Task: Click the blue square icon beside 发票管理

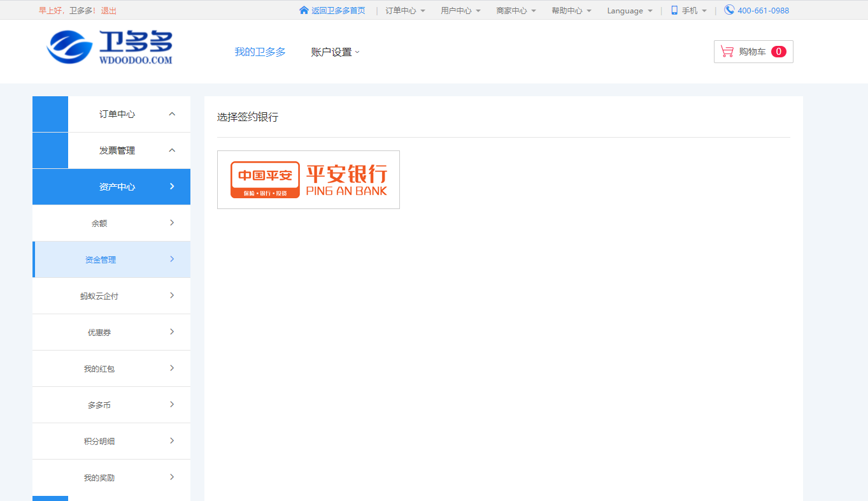Action: [x=50, y=150]
